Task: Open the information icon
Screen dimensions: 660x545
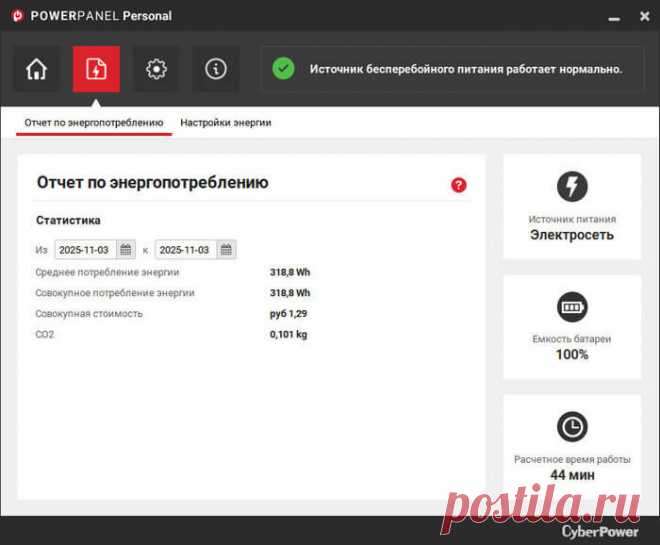Action: (216, 69)
